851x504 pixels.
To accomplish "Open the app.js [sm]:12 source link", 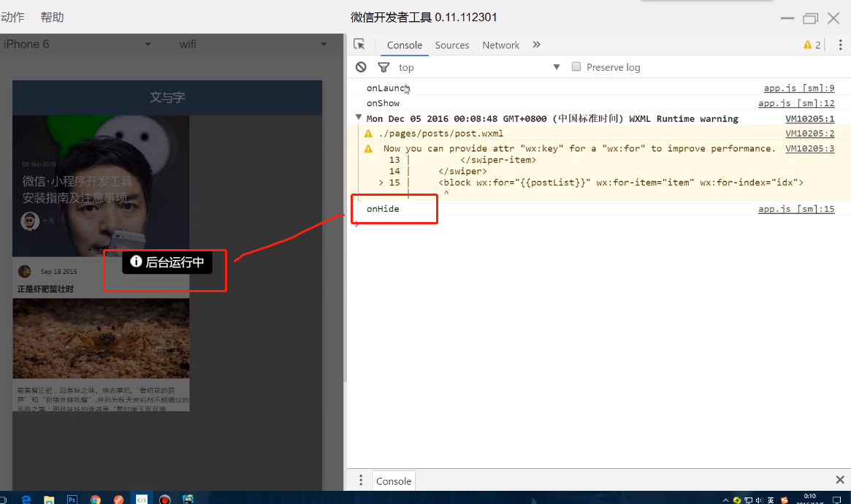I will [796, 103].
